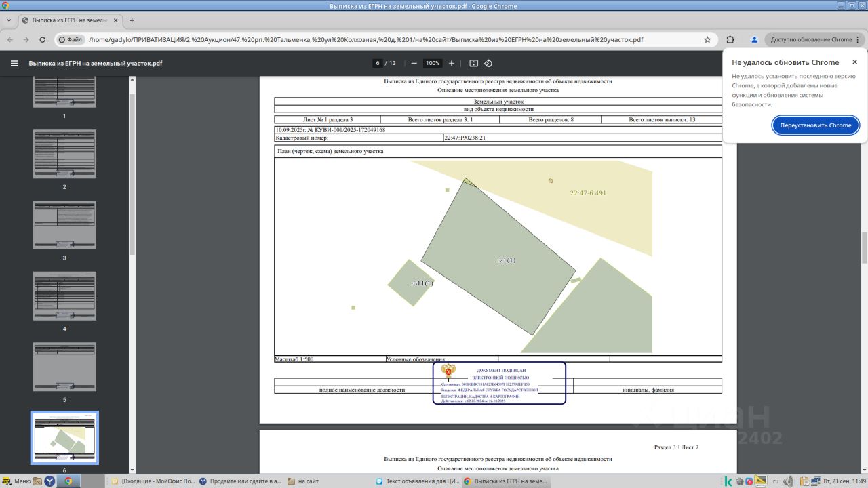Switch keyboard layout ru indicator
Image resolution: width=868 pixels, height=488 pixels.
click(776, 481)
